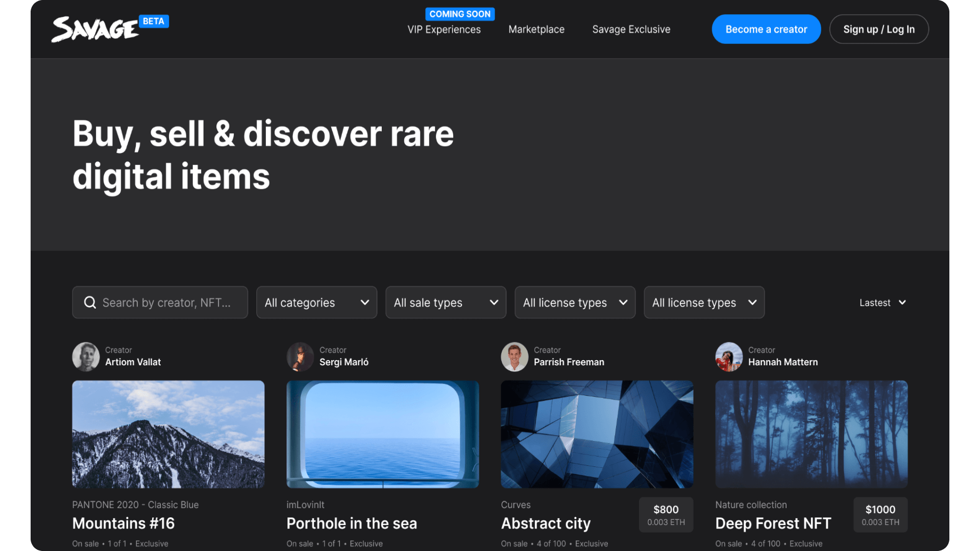
Task: Click PANTONE 2020 - Classic Blue collection
Action: 135,505
